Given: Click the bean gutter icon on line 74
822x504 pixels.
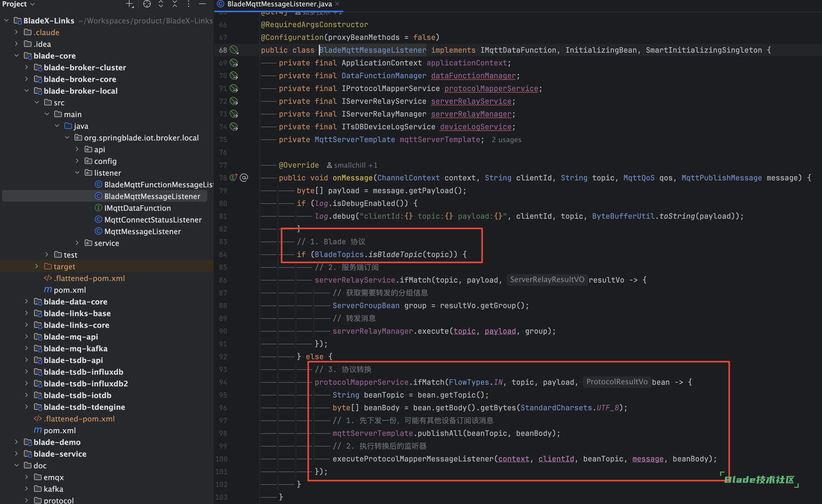Looking at the screenshot, I should (234, 127).
